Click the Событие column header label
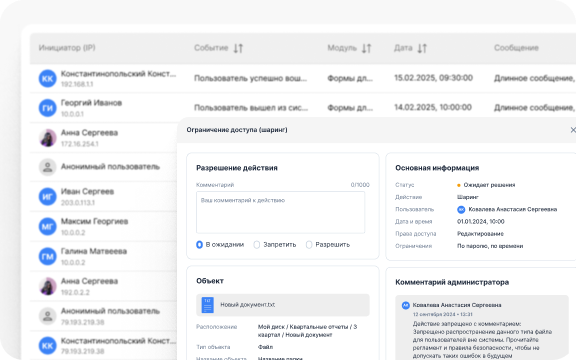This screenshot has width=576, height=360. tap(211, 48)
